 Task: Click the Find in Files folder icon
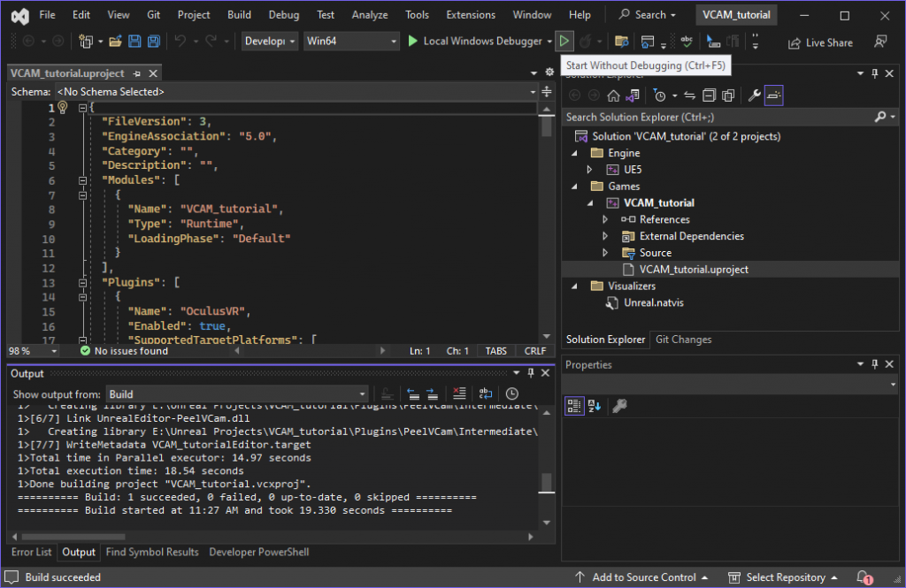coord(622,41)
